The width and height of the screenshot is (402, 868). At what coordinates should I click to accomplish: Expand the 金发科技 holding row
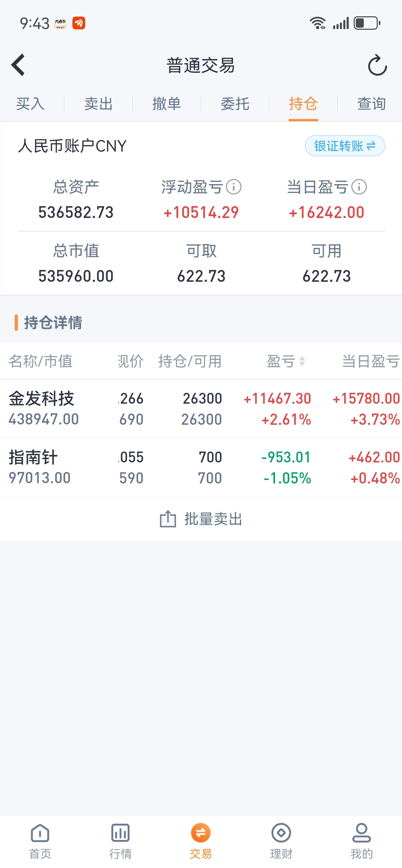click(x=201, y=408)
